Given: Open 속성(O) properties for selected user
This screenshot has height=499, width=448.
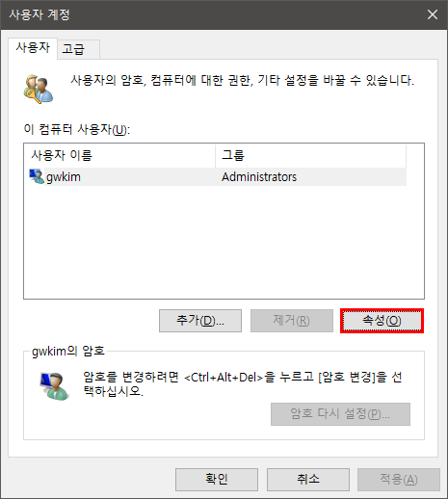Looking at the screenshot, I should [x=382, y=321].
